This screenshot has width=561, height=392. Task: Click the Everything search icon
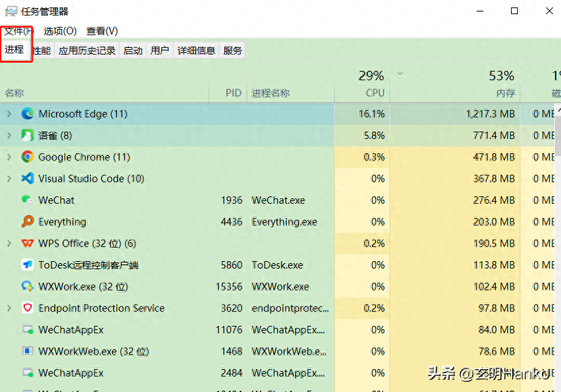28,222
